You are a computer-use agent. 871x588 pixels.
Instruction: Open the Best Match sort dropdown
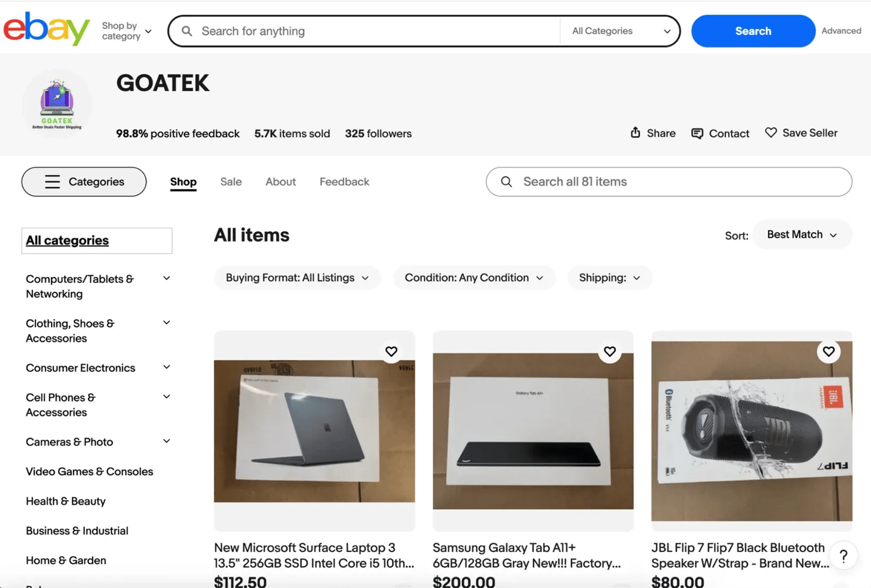[802, 235]
